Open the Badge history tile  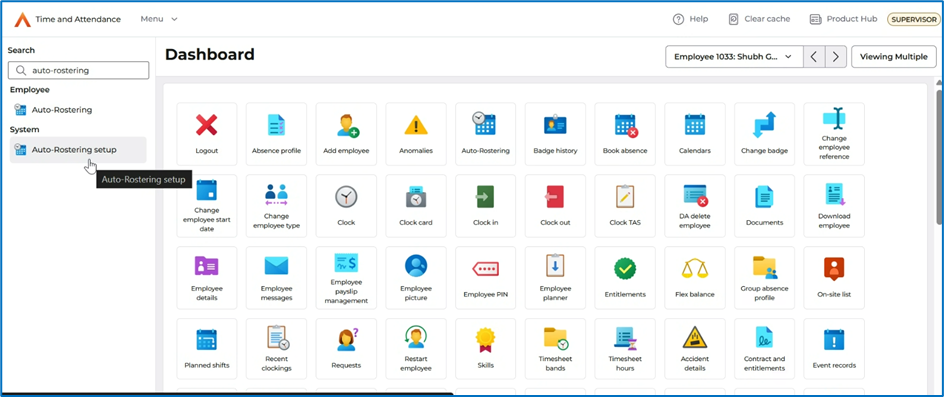click(555, 134)
